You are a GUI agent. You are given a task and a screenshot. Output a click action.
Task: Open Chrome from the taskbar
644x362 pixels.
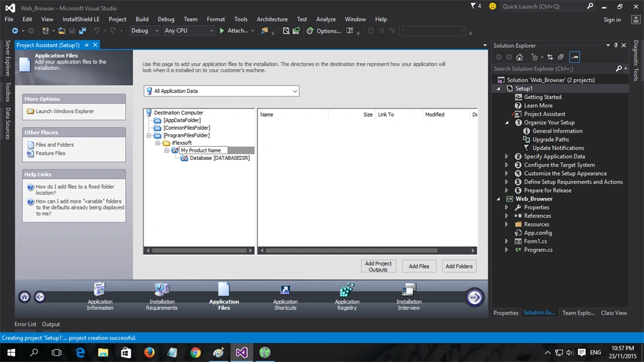tap(196, 353)
